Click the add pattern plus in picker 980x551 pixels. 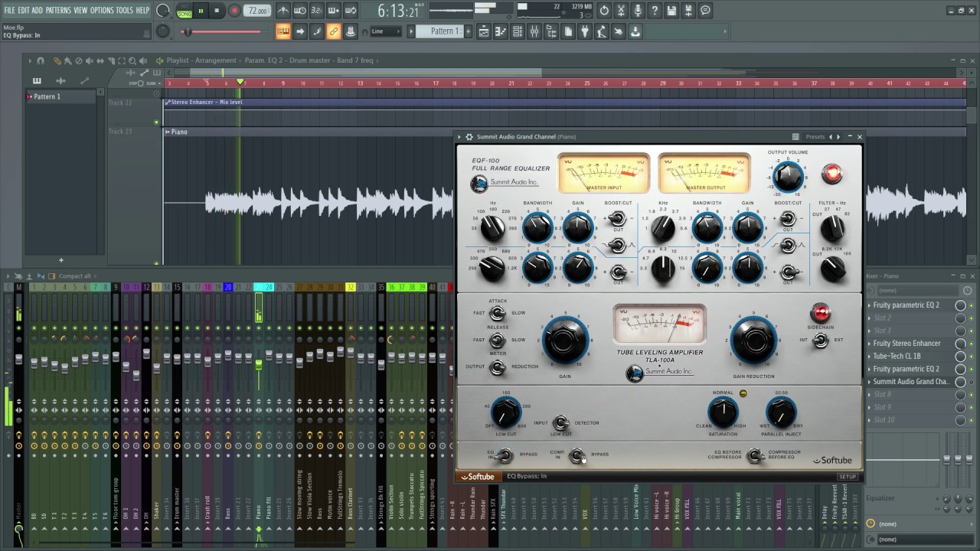coord(61,260)
